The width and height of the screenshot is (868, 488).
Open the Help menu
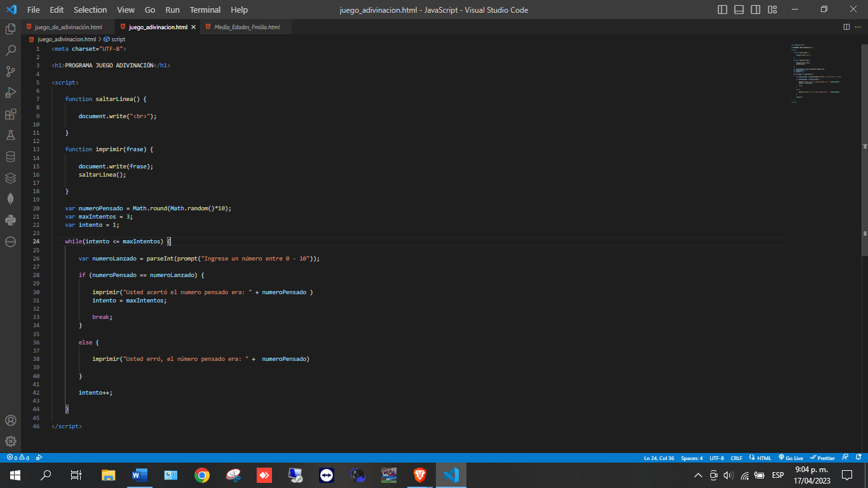(x=240, y=10)
